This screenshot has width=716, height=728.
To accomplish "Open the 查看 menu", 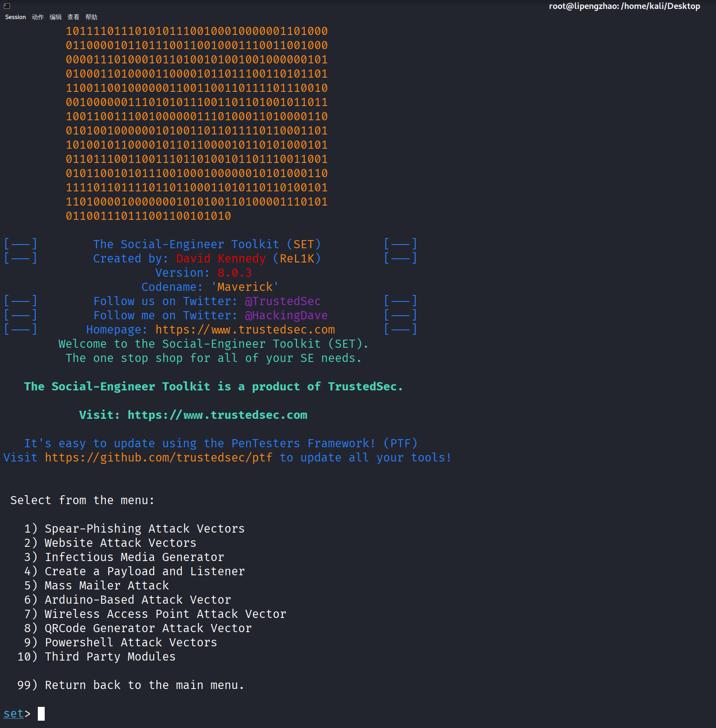I will point(74,17).
